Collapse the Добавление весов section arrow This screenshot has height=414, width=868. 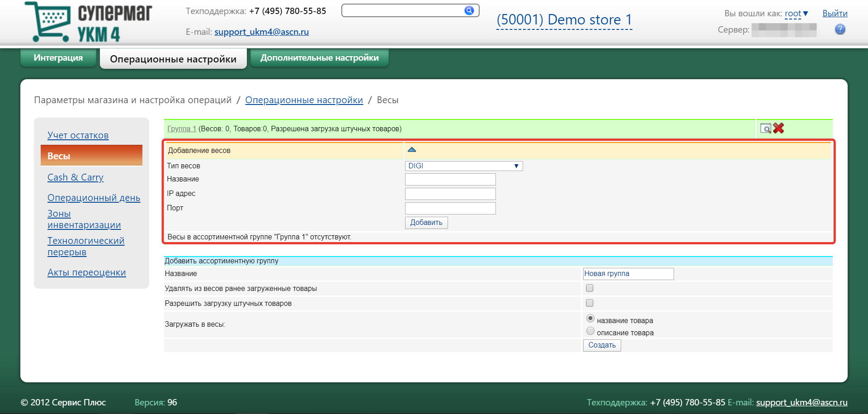[x=411, y=150]
